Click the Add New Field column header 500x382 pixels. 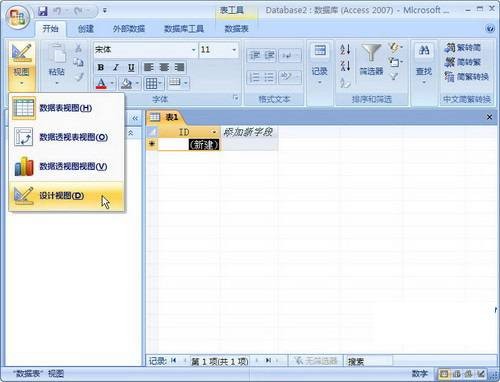click(249, 132)
